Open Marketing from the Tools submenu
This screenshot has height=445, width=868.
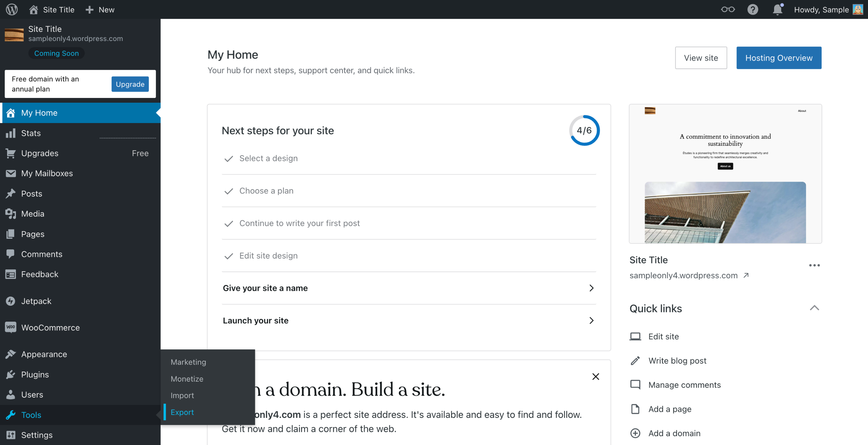coord(188,362)
